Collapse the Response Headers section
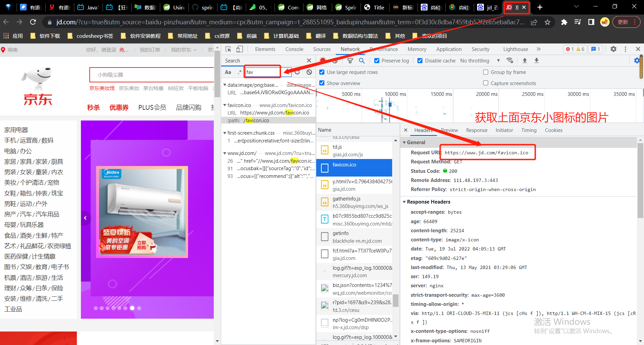 point(404,202)
